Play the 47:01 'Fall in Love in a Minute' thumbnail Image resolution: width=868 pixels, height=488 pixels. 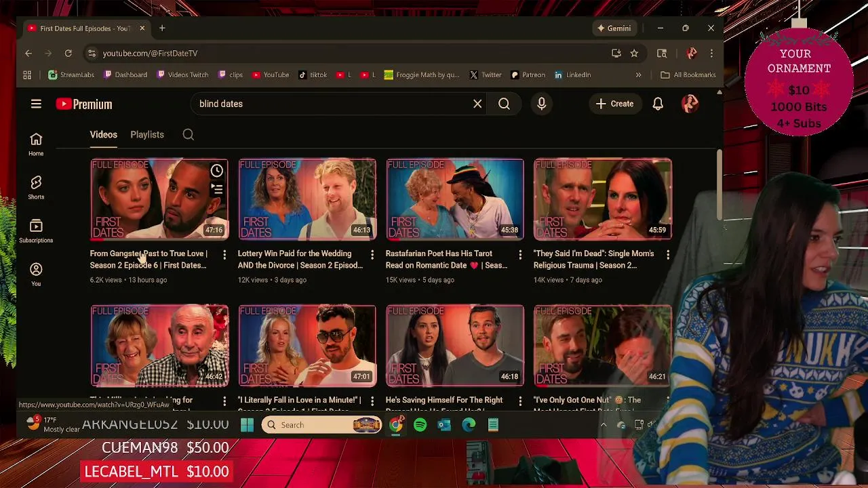point(307,346)
